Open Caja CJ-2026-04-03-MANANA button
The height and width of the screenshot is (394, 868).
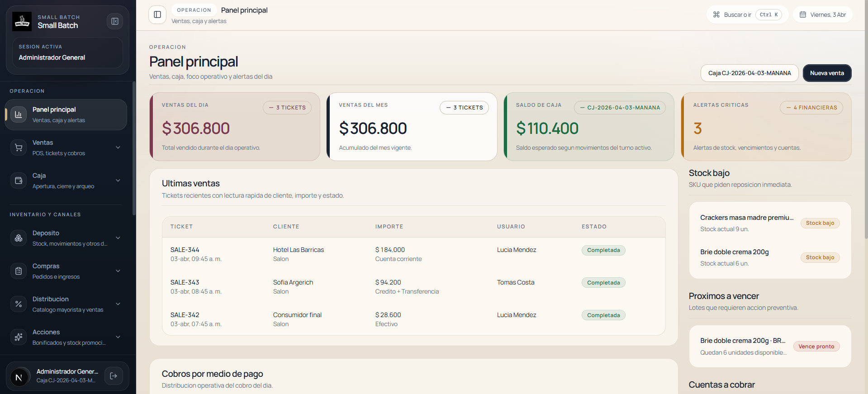749,73
